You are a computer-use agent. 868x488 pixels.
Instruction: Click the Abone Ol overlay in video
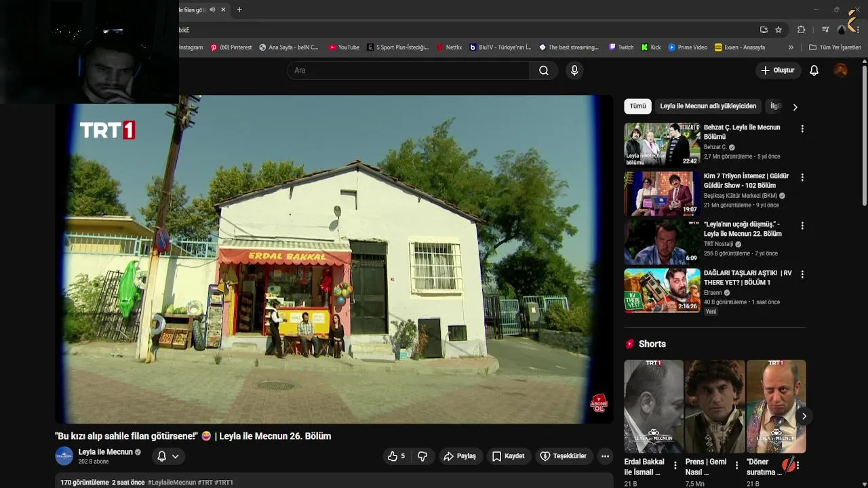(599, 403)
